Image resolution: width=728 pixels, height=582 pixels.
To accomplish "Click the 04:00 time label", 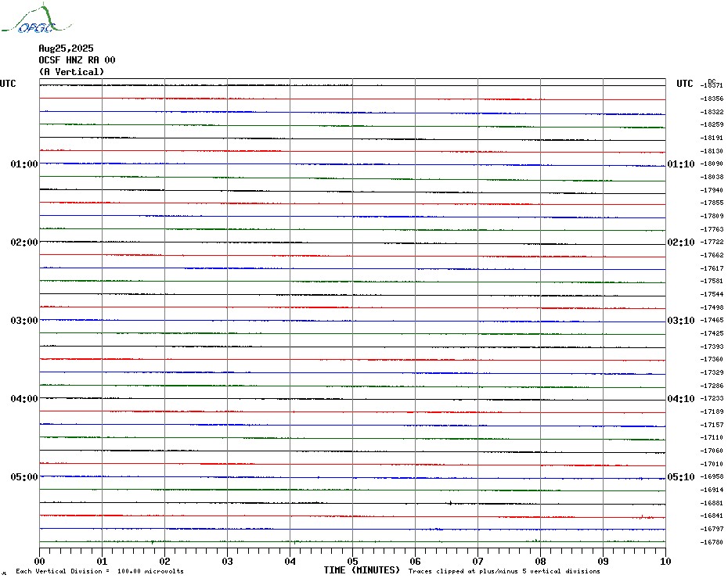I will (x=24, y=399).
